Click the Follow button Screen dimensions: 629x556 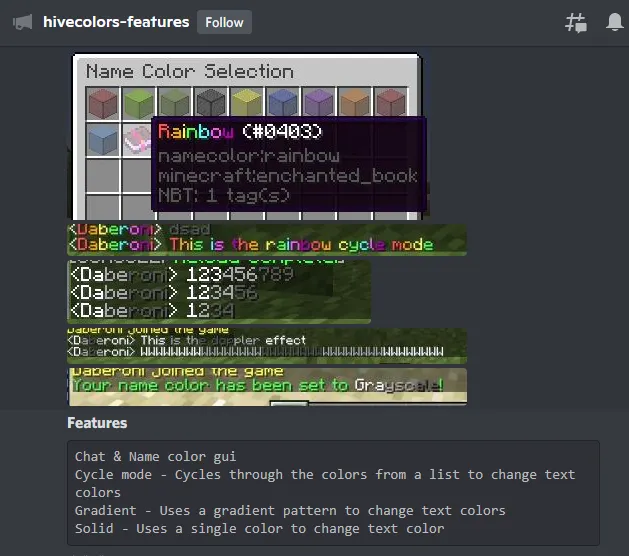[x=224, y=22]
